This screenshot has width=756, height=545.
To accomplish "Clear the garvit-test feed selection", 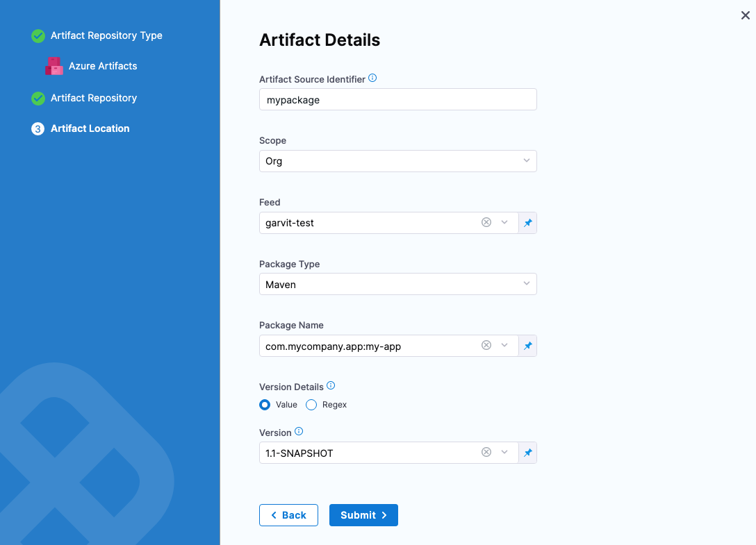I will 486,223.
